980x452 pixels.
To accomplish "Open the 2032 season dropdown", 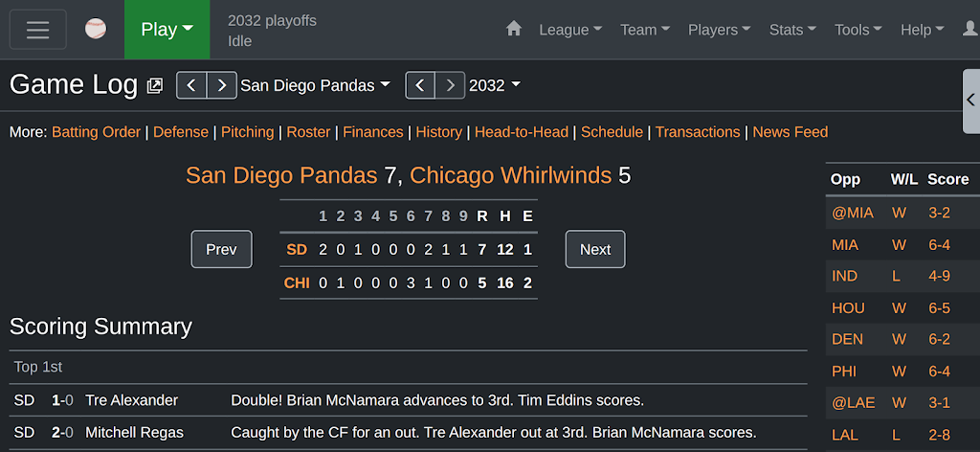I will (x=495, y=85).
